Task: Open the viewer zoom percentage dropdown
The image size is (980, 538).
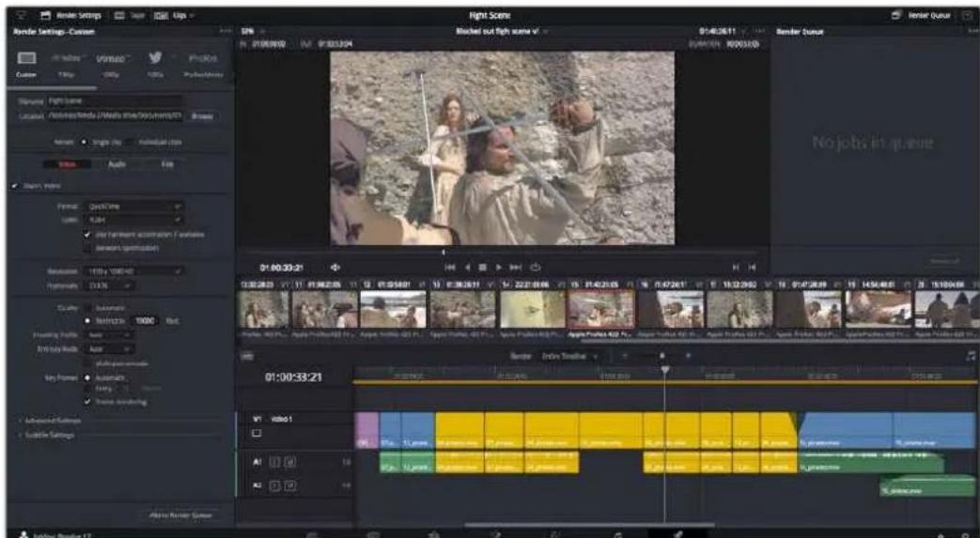Action: pos(253,31)
